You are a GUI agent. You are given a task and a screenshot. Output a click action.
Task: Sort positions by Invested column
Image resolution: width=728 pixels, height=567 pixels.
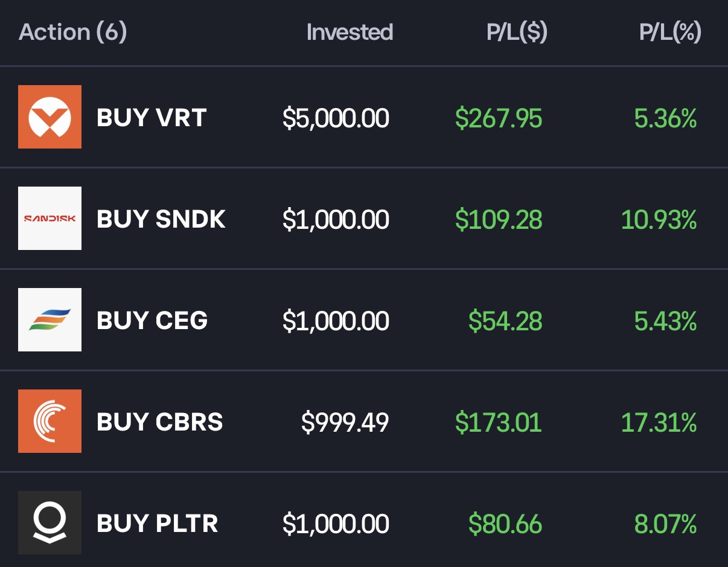(350, 32)
